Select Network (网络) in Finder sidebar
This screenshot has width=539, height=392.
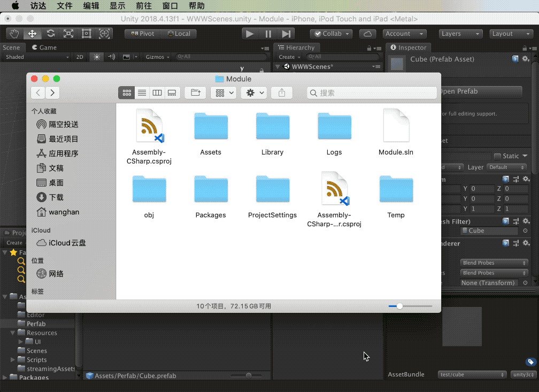coord(50,274)
